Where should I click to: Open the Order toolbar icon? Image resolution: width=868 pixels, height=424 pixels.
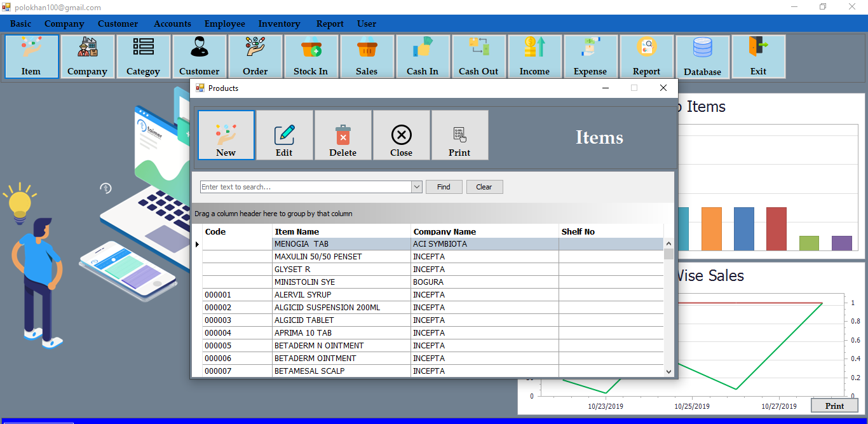pyautogui.click(x=255, y=57)
